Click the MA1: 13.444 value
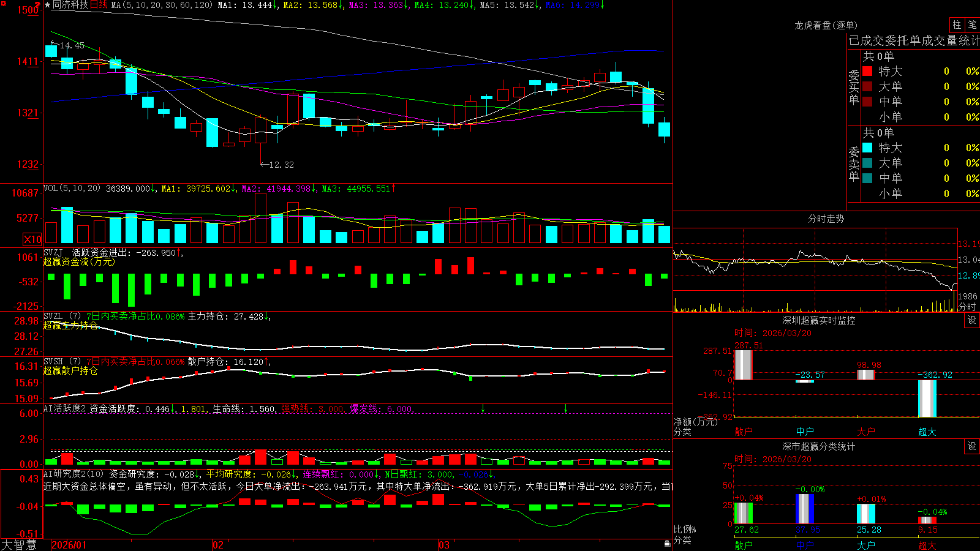 pos(246,5)
